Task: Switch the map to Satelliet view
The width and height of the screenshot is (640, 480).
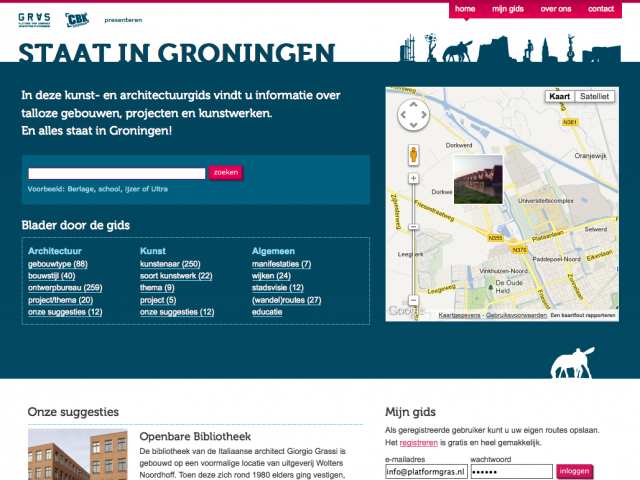Action: coord(594,97)
